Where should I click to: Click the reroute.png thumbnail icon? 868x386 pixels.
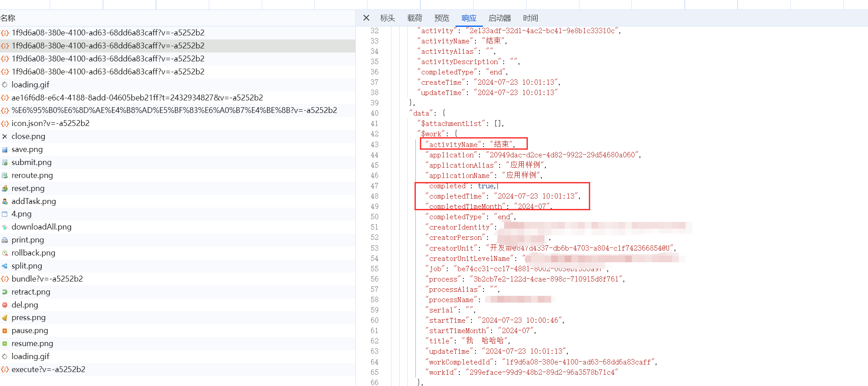4,175
